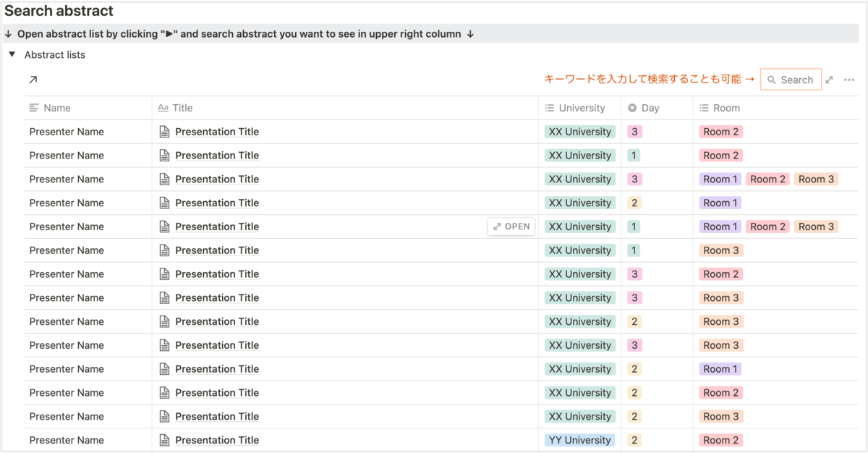Click the Name column text-lines icon
The image size is (868, 453).
[x=34, y=108]
